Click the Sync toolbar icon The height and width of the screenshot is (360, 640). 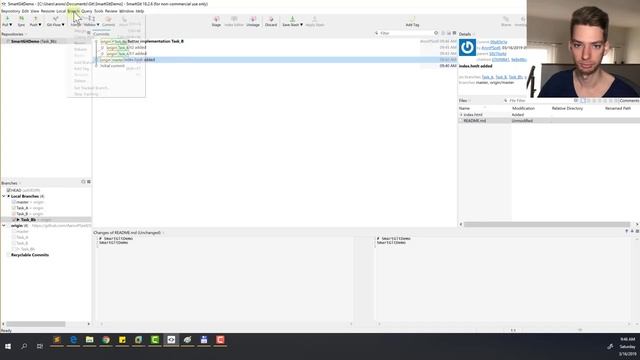[21, 19]
